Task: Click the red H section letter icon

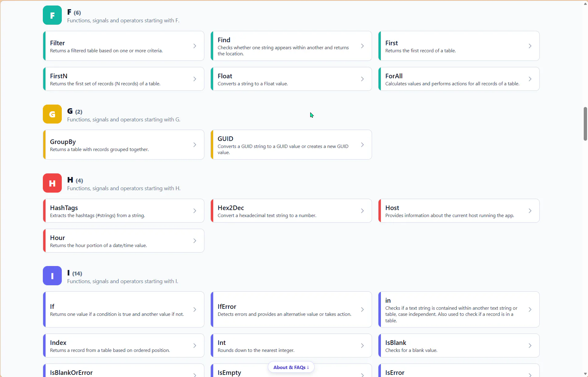Action: 52,183
